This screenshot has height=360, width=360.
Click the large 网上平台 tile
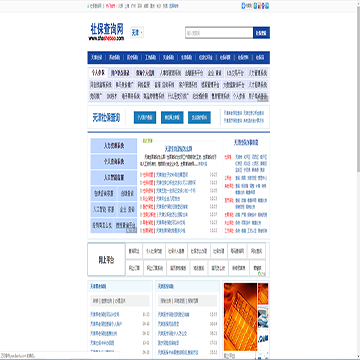point(106,260)
